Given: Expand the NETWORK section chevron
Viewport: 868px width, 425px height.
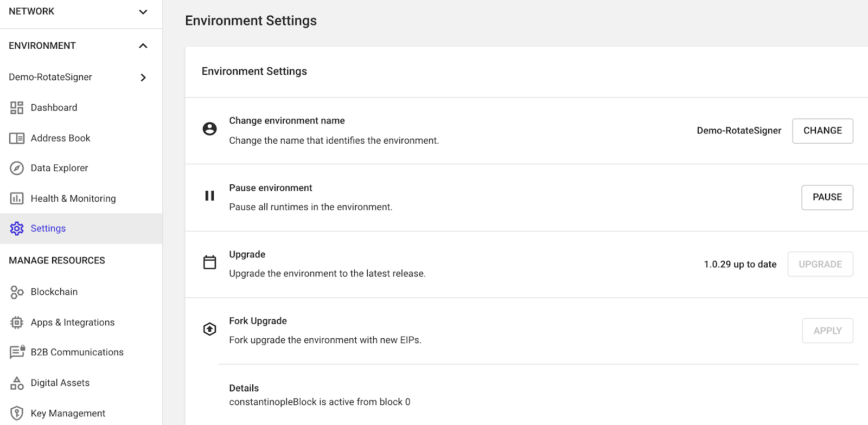Looking at the screenshot, I should click(143, 12).
